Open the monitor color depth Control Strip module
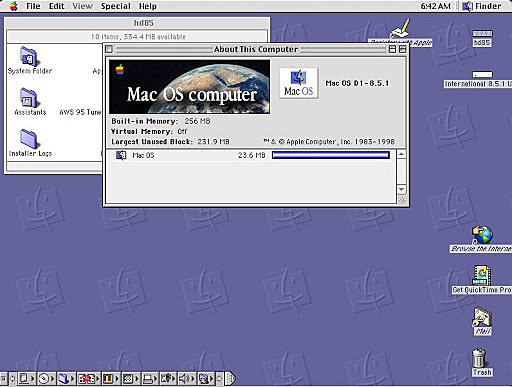512x387 pixels. (111, 378)
